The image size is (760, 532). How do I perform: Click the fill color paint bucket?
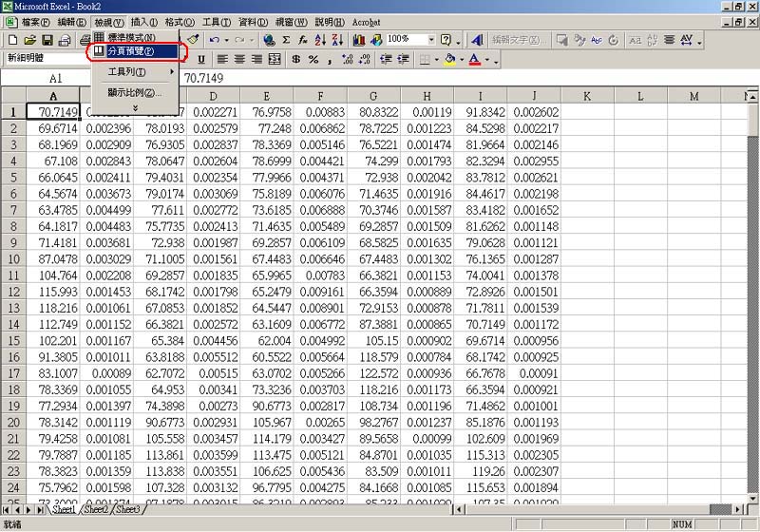click(449, 59)
